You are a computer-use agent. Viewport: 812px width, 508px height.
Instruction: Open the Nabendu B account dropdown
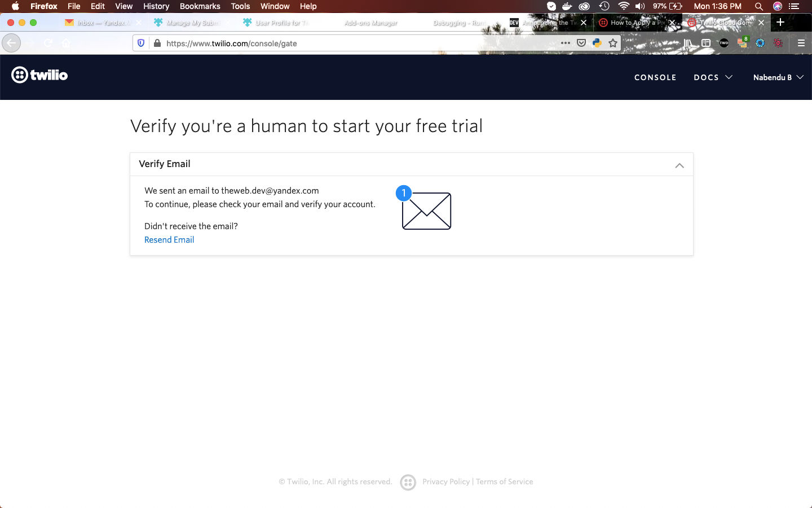pyautogui.click(x=778, y=77)
